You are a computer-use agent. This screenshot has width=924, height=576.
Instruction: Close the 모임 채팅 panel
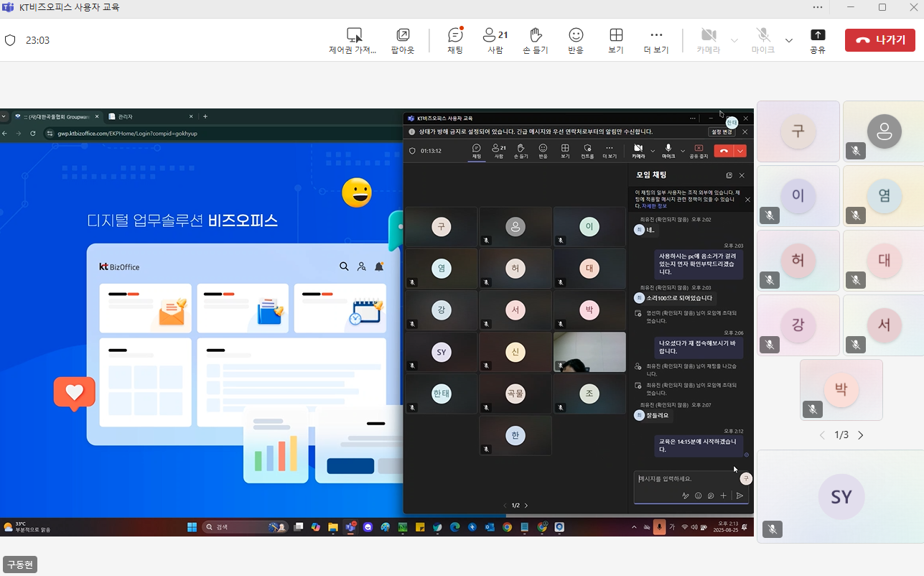click(742, 175)
